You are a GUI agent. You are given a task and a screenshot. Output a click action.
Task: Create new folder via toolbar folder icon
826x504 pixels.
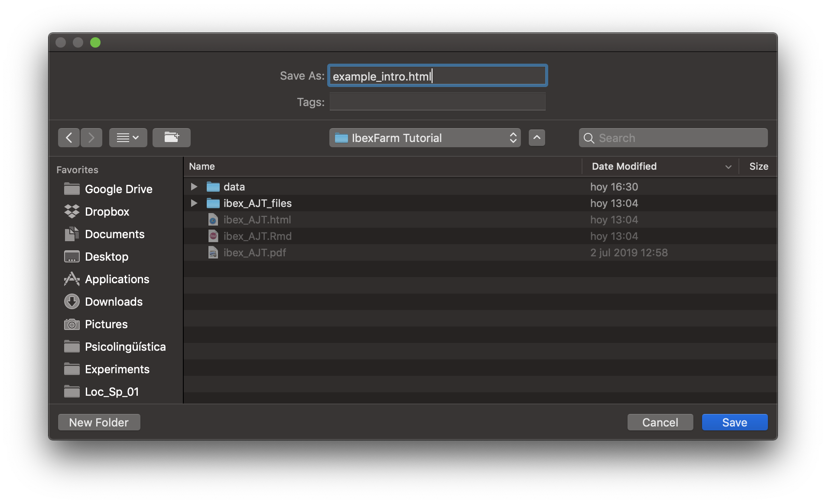(171, 138)
